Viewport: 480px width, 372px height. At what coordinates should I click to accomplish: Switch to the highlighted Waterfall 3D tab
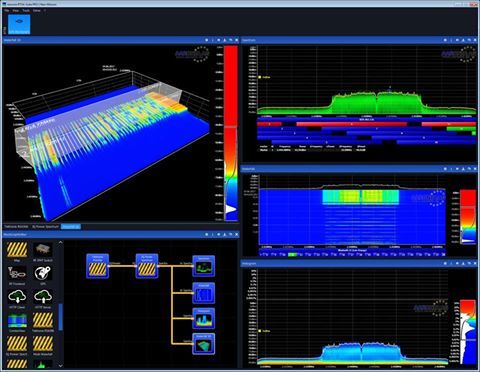coord(71,227)
